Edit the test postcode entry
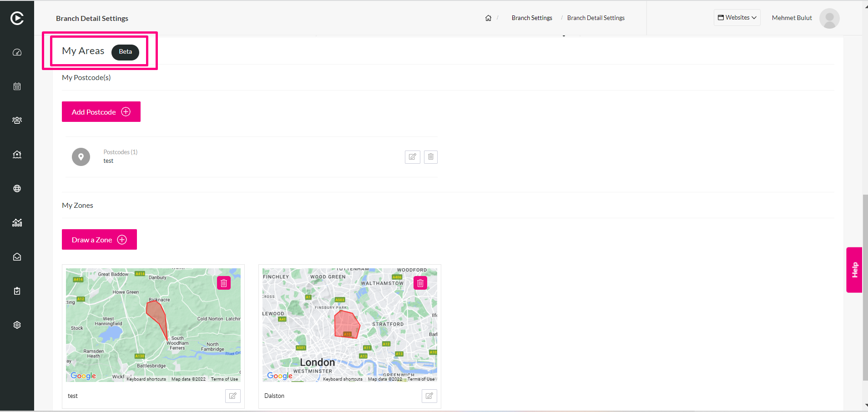 [x=413, y=157]
